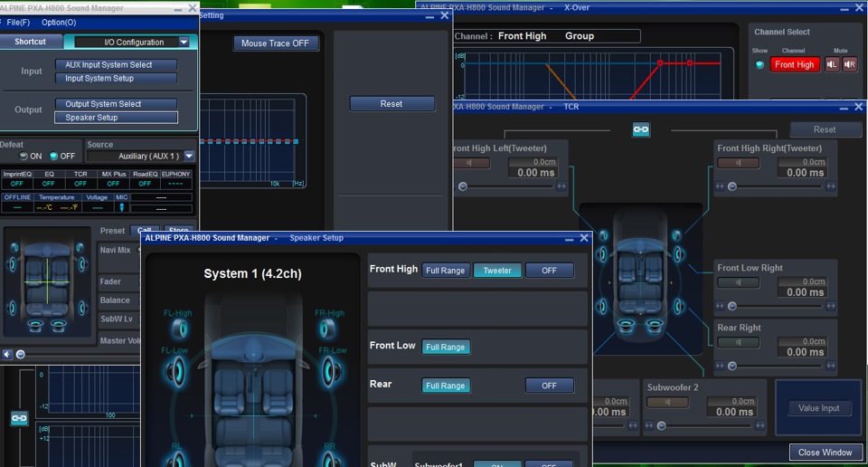Click Front Low Right delay increase arrow

831,306
